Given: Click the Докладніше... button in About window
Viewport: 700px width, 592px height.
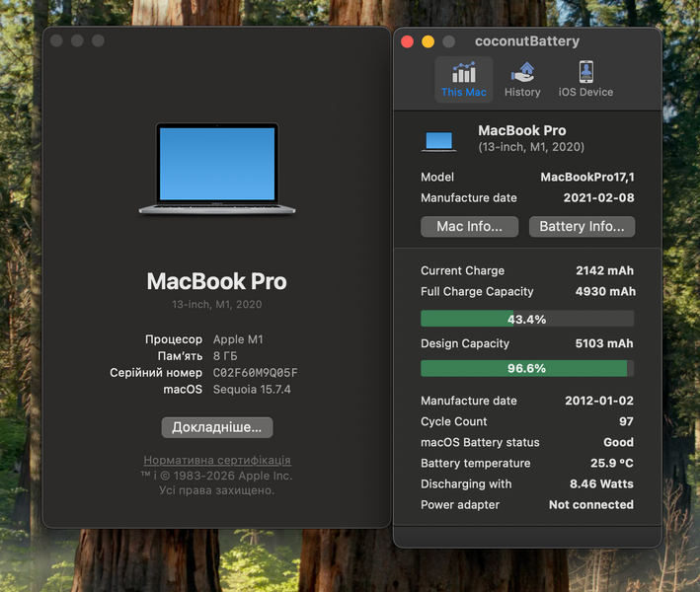Looking at the screenshot, I should tap(217, 427).
